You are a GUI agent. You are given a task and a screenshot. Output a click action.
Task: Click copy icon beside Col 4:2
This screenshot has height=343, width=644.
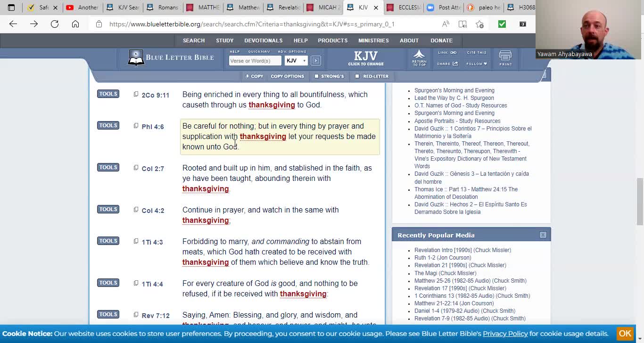click(x=136, y=210)
